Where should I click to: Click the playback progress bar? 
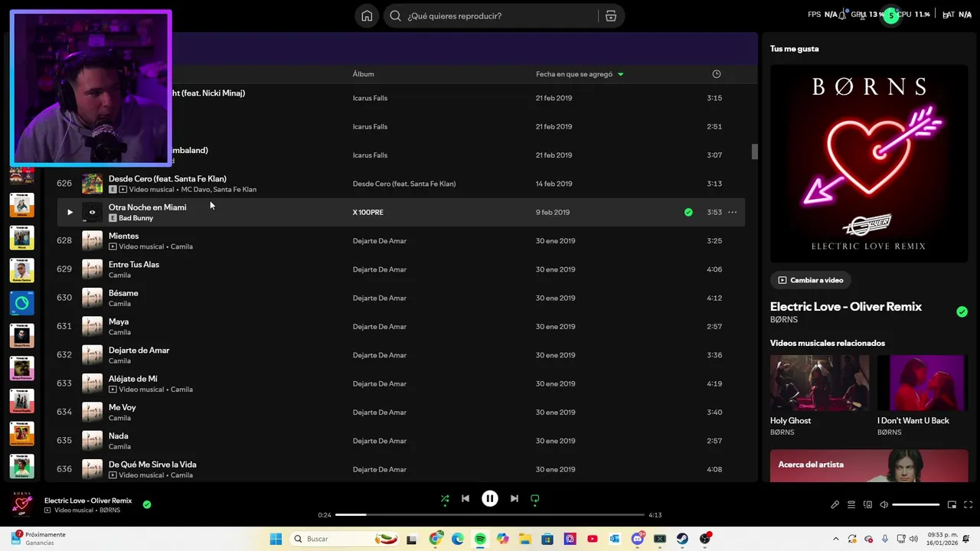(490, 515)
